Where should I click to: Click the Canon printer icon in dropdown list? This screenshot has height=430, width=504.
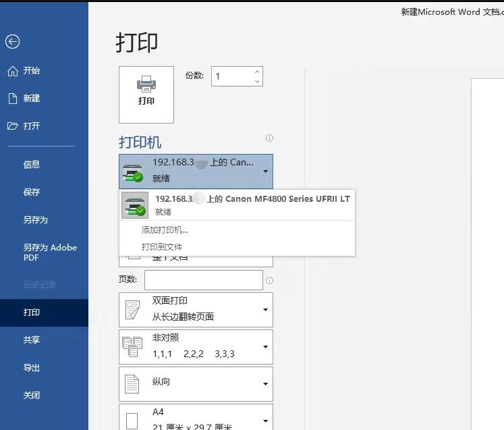[135, 205]
